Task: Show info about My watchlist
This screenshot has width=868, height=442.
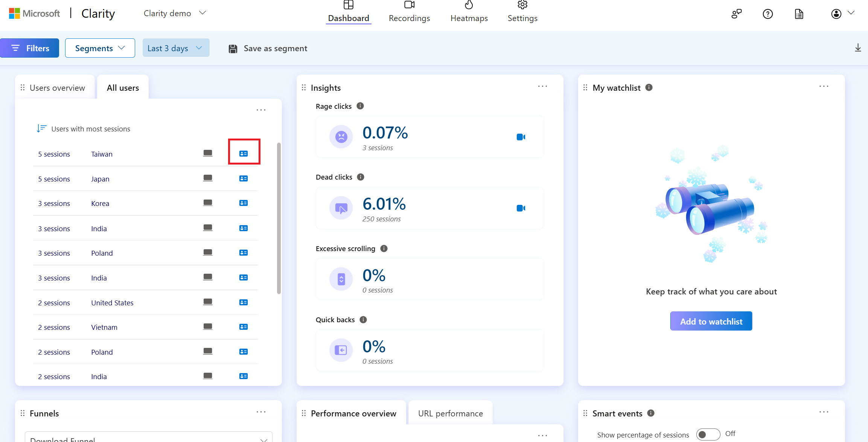Action: [x=649, y=87]
